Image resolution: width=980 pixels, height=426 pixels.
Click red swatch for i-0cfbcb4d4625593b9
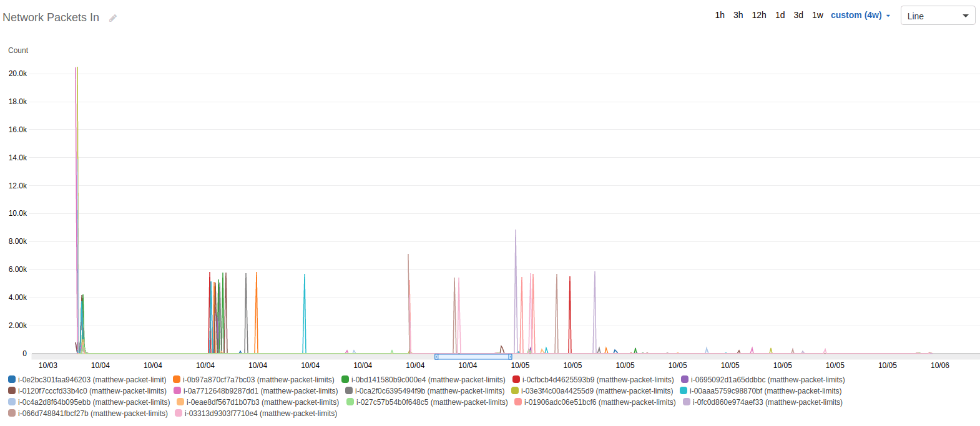(x=516, y=379)
